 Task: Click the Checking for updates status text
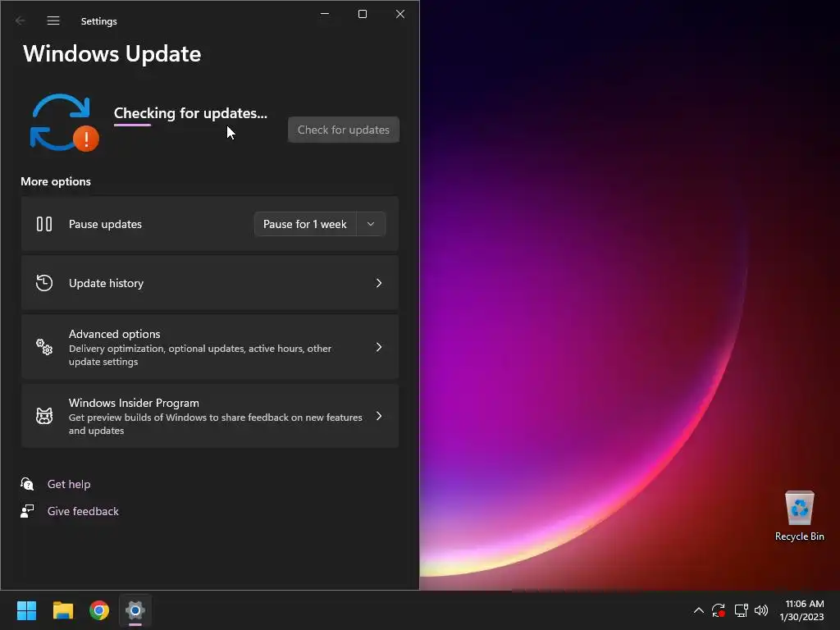click(190, 113)
